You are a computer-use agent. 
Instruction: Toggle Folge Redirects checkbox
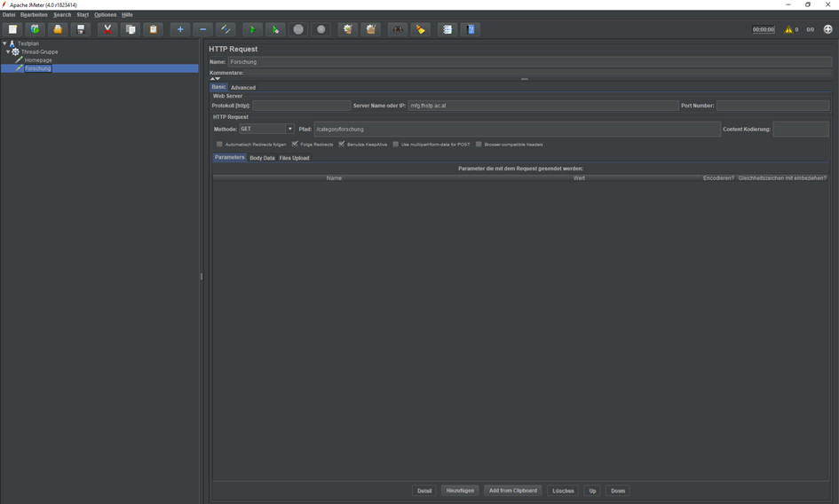[295, 144]
